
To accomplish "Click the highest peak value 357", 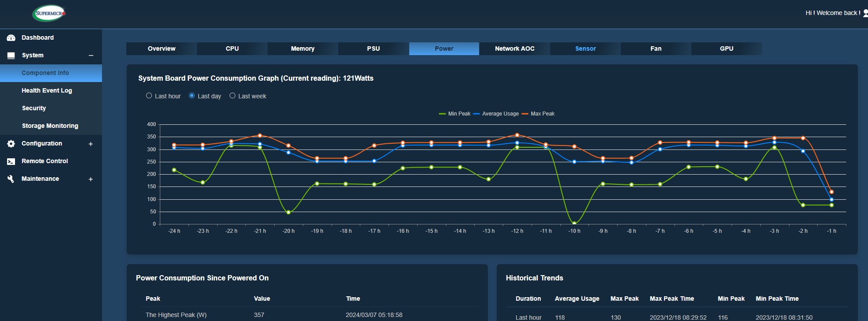I will tap(259, 315).
